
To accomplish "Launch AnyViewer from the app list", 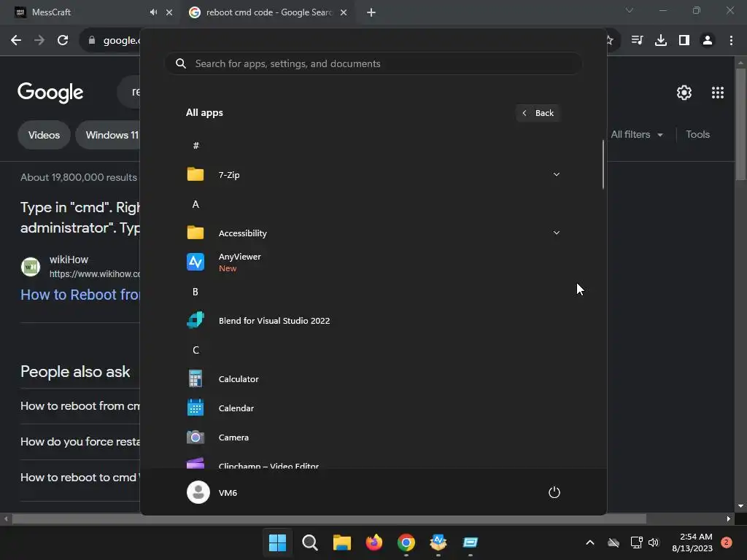I will 373,262.
